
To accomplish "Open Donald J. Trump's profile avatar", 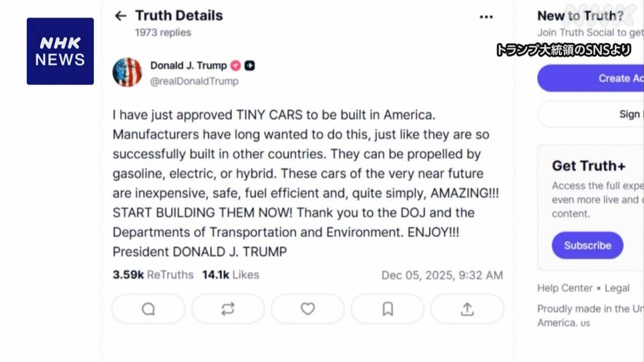I will (x=127, y=72).
